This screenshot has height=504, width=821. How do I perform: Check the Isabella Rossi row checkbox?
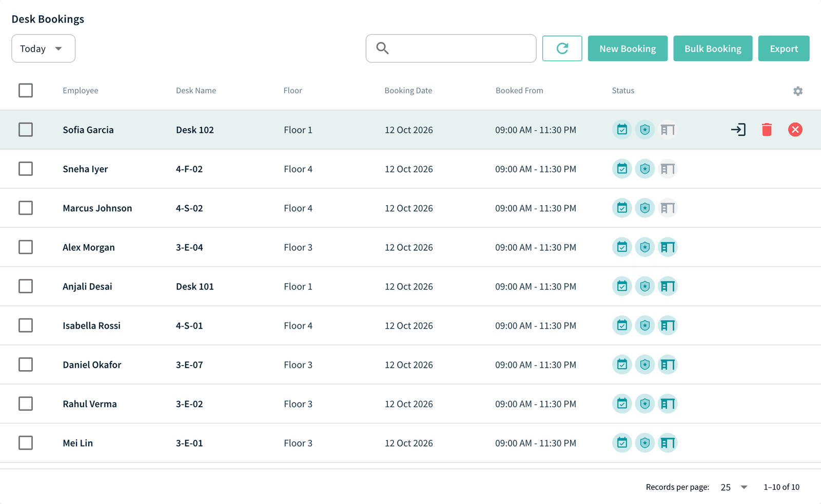[26, 326]
